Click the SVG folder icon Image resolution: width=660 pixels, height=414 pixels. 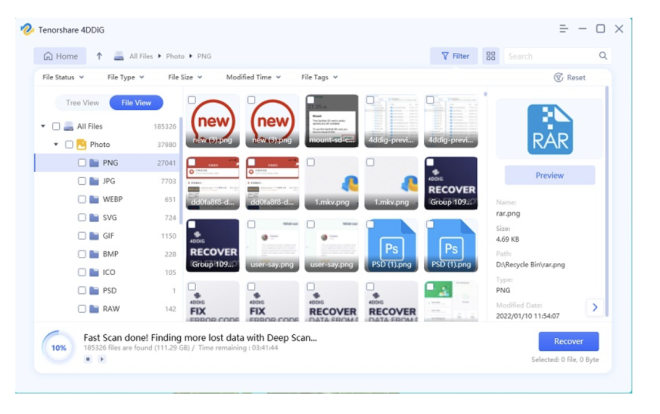94,218
